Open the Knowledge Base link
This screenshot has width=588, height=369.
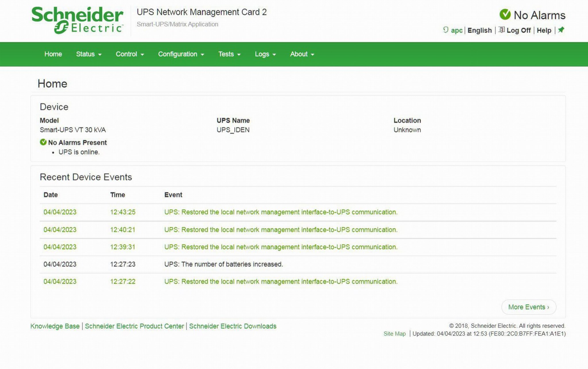coord(55,326)
